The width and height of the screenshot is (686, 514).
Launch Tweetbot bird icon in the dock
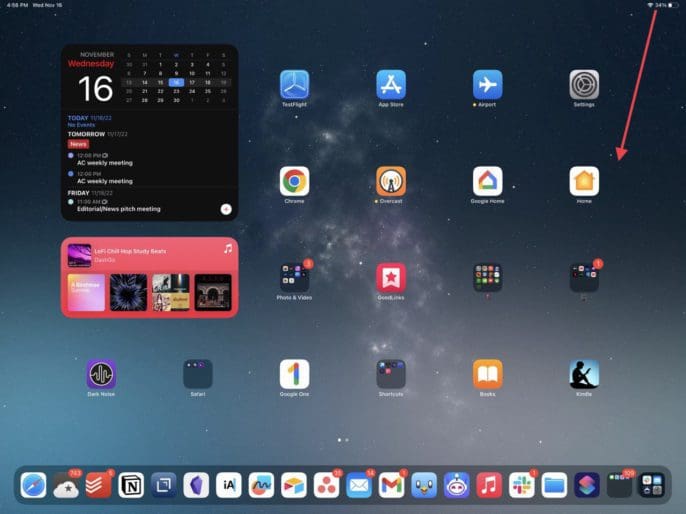click(x=424, y=485)
